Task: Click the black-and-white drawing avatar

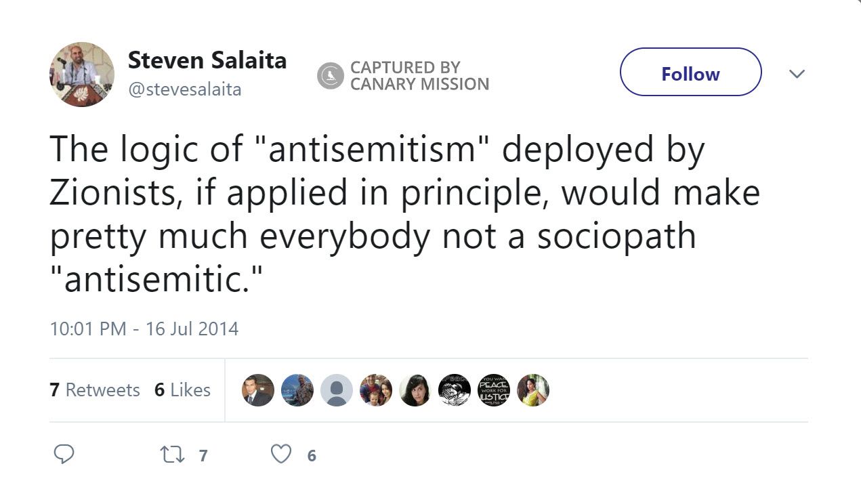Action: tap(455, 390)
